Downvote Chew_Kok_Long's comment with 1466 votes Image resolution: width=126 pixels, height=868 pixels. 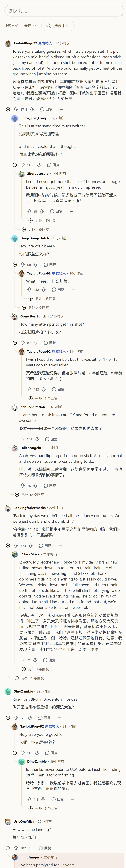coord(39,165)
